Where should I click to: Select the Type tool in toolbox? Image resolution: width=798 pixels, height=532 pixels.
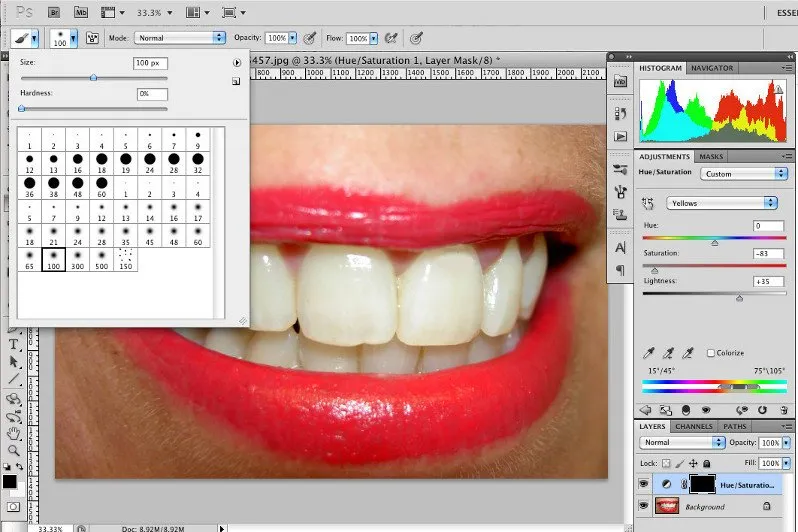pyautogui.click(x=14, y=345)
